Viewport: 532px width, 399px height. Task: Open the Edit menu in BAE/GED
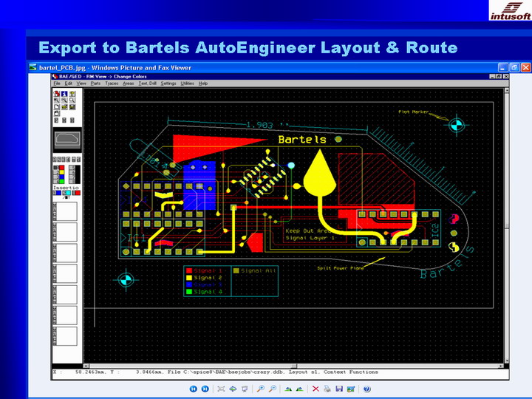(69, 83)
